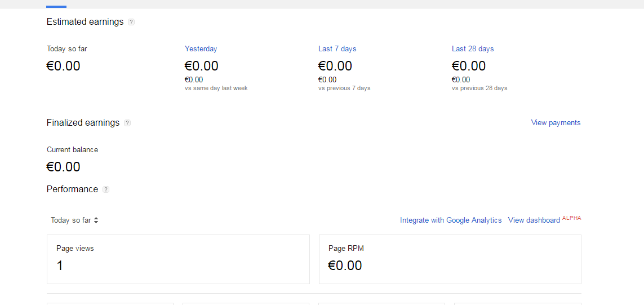Click the 'vs previous 28 days' comparison text
The image size is (644, 305).
coord(479,89)
